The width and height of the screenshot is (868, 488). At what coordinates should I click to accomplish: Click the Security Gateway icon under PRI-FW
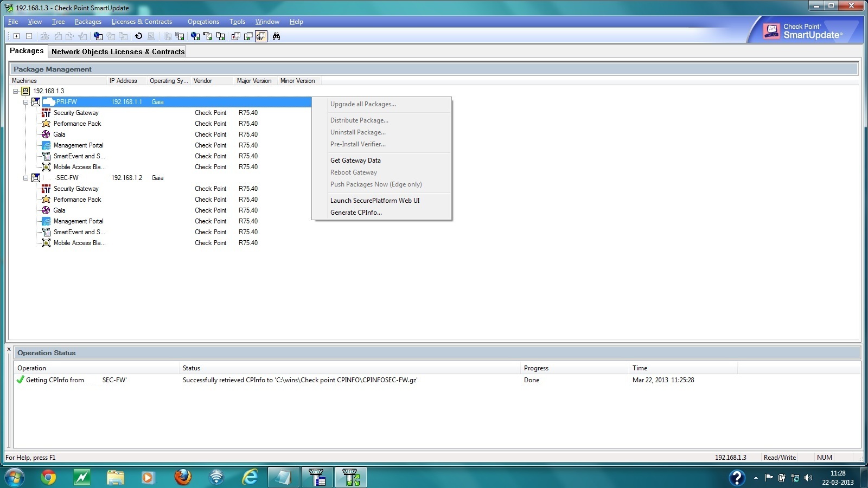pos(46,113)
